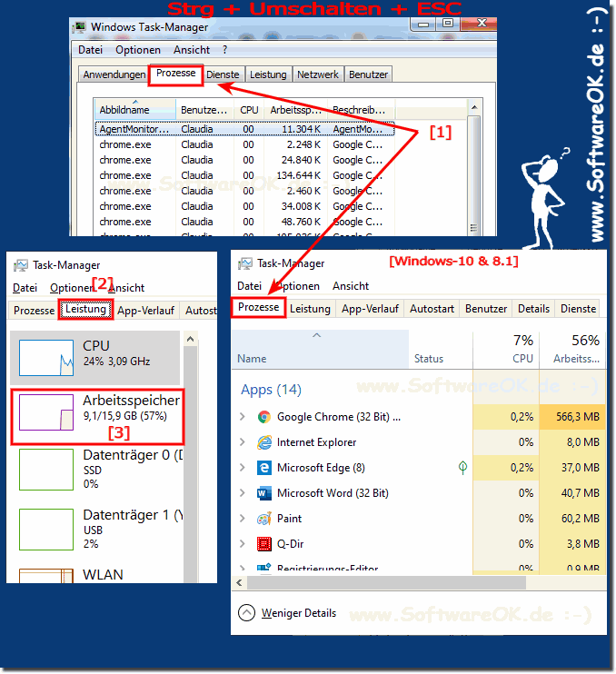The height and width of the screenshot is (674, 616).
Task: Open the Optionen menu in Windows Task-Manager (Windows 7)
Action: click(138, 50)
